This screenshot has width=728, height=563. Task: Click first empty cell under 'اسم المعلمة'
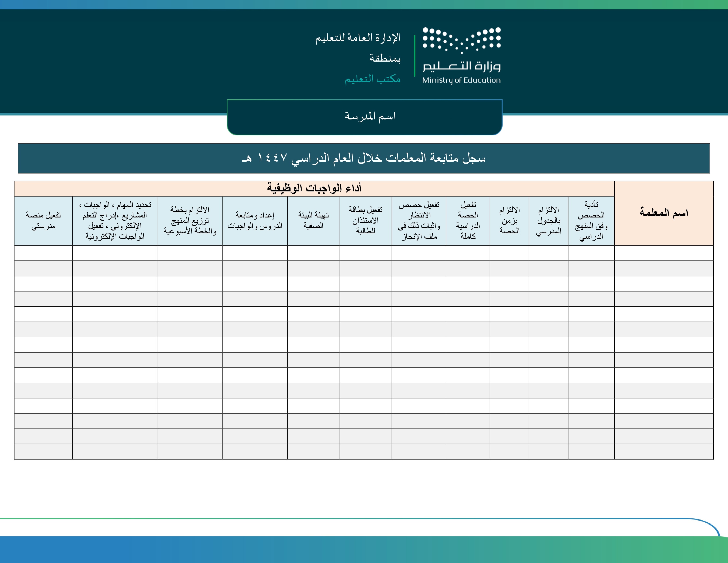663,253
